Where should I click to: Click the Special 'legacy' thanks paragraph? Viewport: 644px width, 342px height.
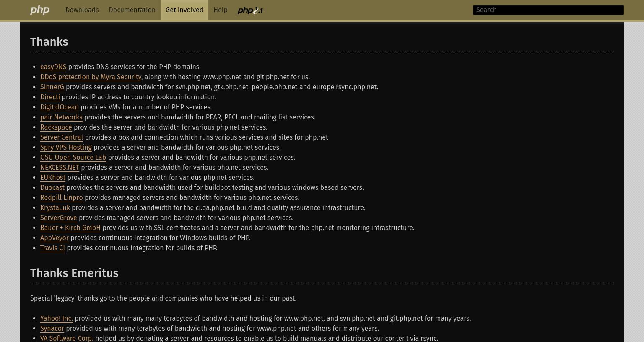point(163,298)
